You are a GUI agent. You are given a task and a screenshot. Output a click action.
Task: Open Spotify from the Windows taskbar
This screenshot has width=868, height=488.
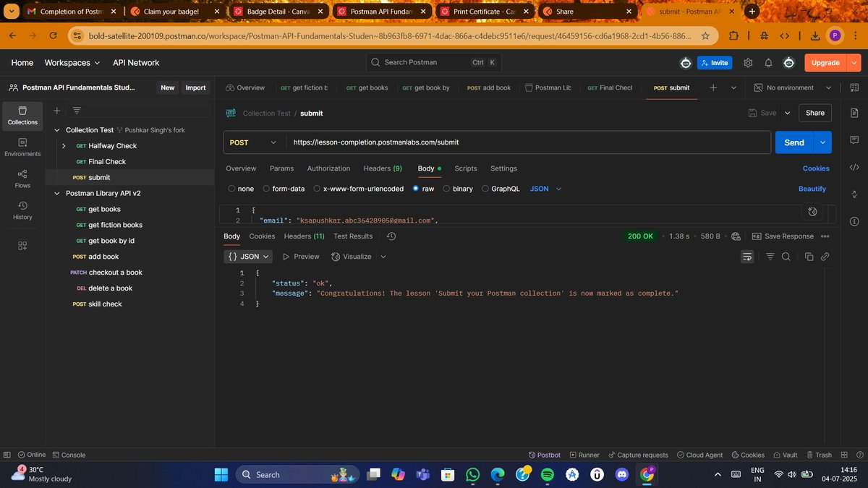pyautogui.click(x=548, y=474)
